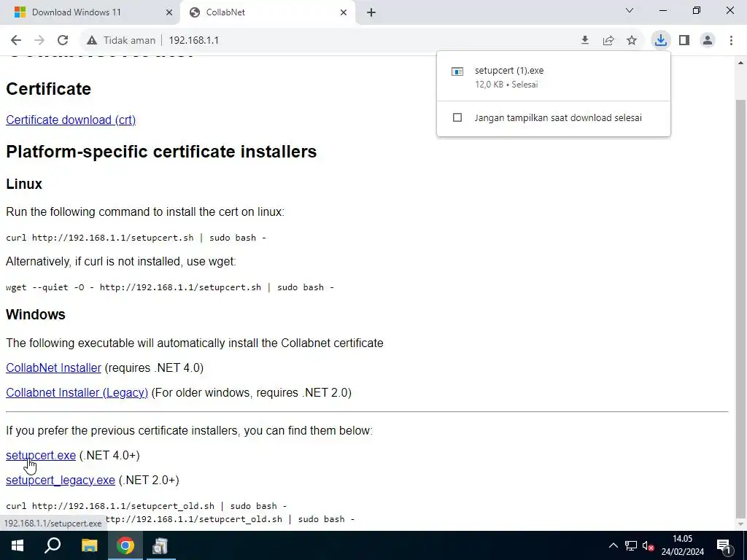Close the Download Windows 11 tab
The image size is (747, 560).
click(x=169, y=12)
